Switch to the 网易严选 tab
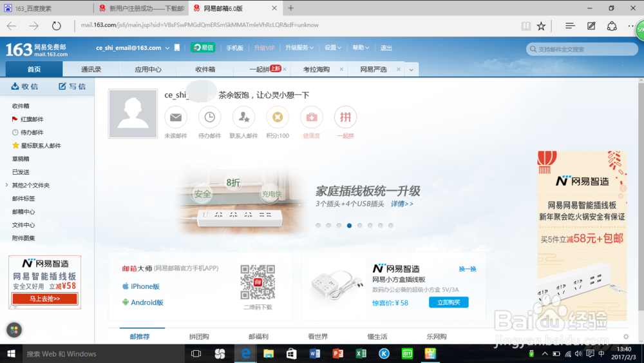Viewport: 644px width, 363px height. pyautogui.click(x=374, y=70)
